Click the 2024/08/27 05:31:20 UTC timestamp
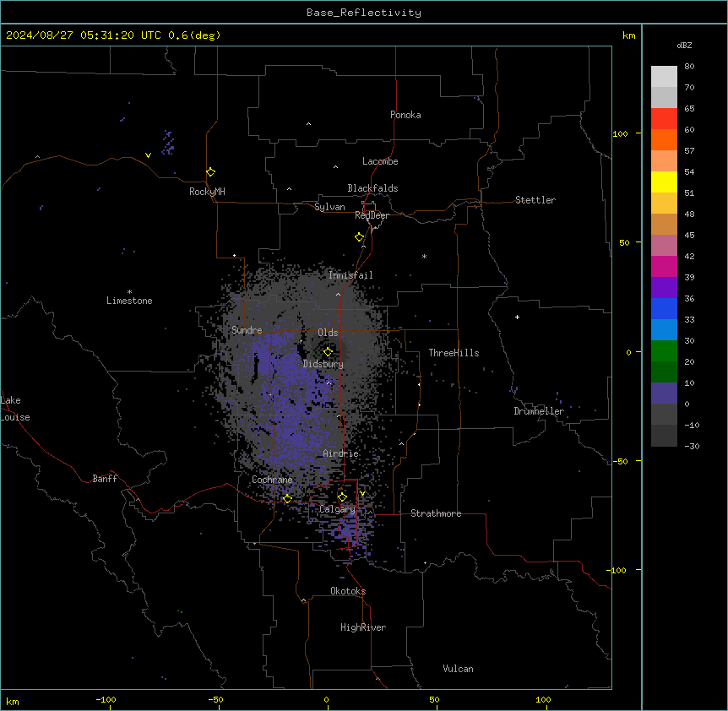728x711 pixels. pos(84,35)
